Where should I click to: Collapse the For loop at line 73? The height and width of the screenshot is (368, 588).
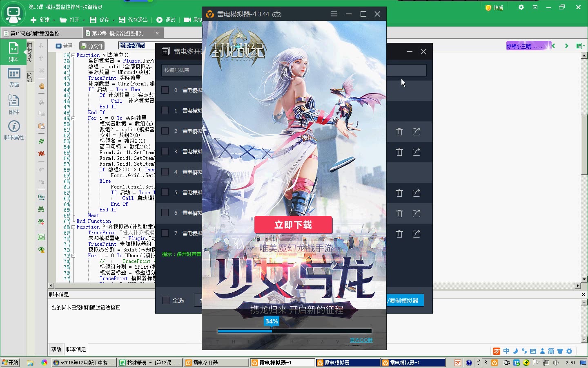(x=73, y=256)
